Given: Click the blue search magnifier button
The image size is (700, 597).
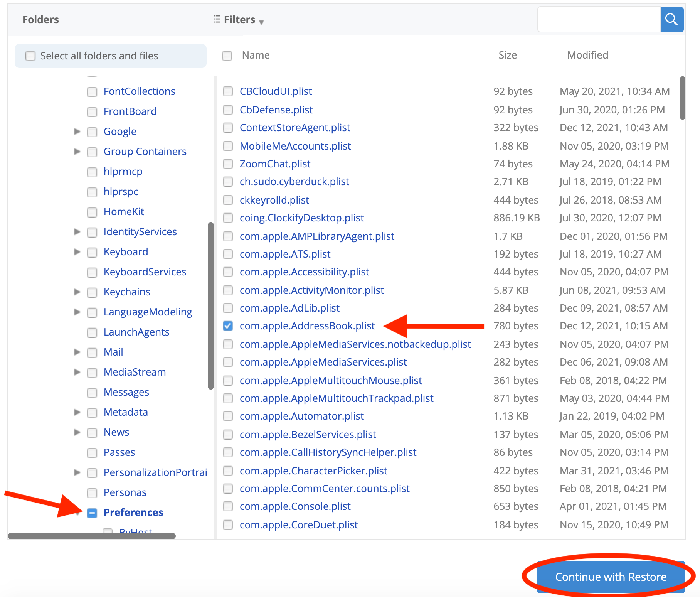Looking at the screenshot, I should click(x=672, y=19).
